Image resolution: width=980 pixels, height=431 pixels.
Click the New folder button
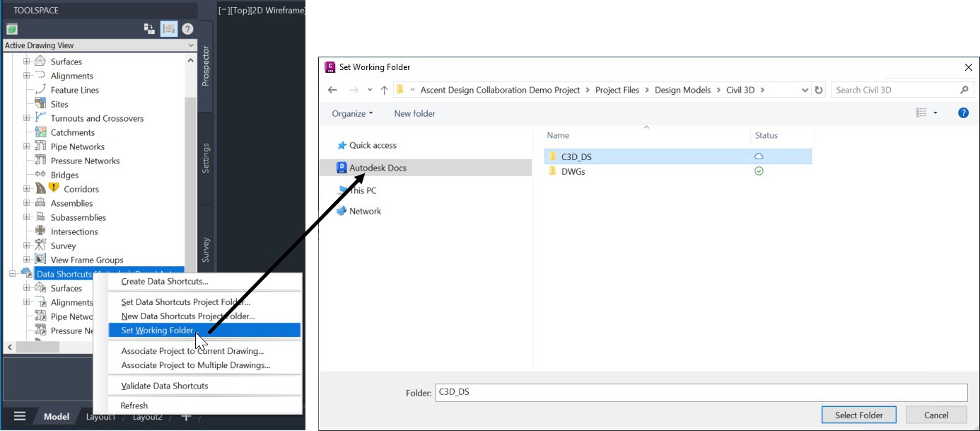[415, 113]
